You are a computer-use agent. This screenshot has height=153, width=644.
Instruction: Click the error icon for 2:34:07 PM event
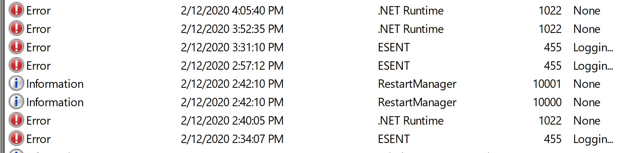(x=16, y=139)
